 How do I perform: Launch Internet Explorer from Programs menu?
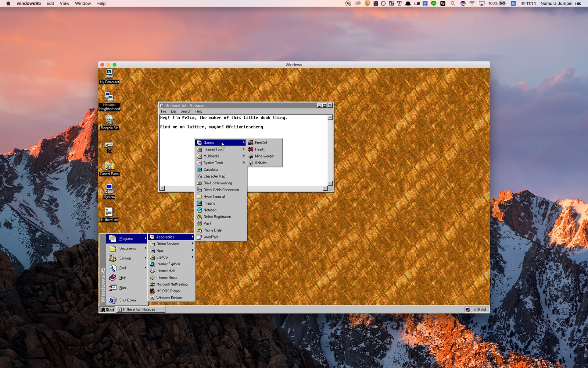pos(172,264)
